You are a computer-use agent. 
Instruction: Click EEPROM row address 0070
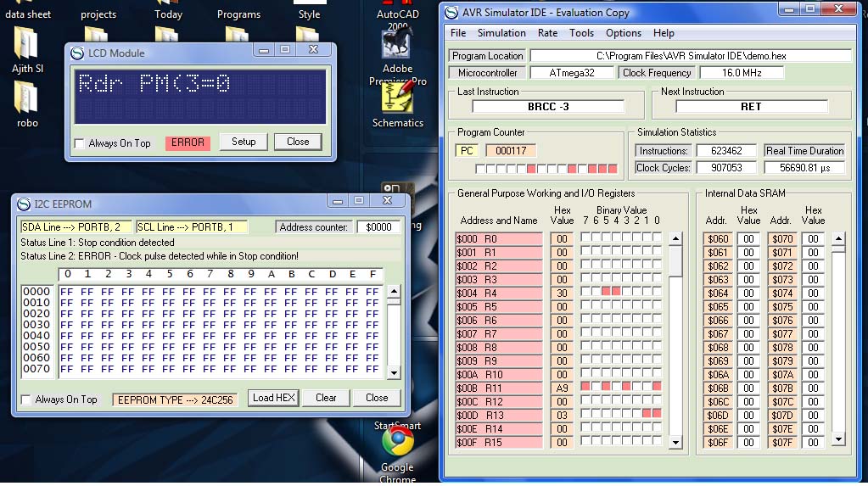tap(36, 369)
